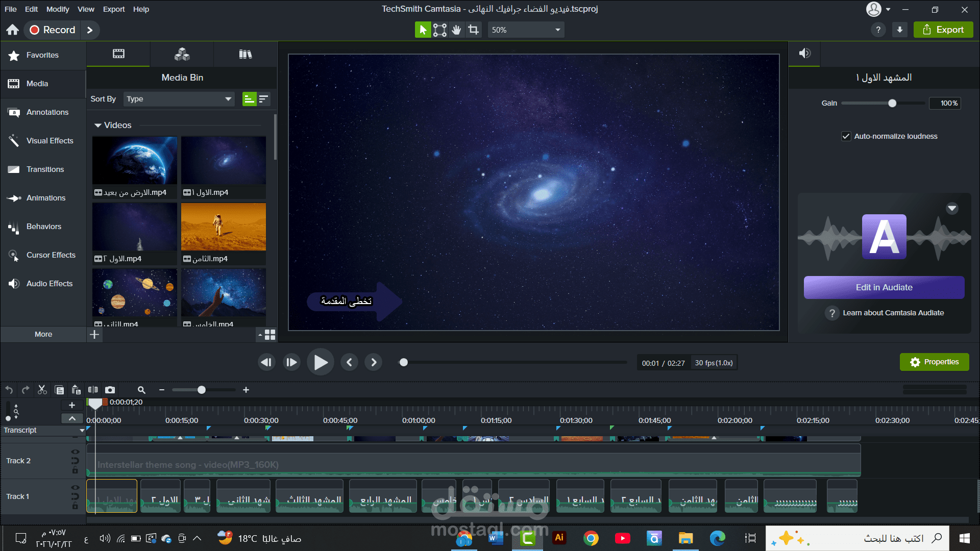This screenshot has width=980, height=551.
Task: Open the Sort By Type dropdown
Action: click(x=179, y=99)
